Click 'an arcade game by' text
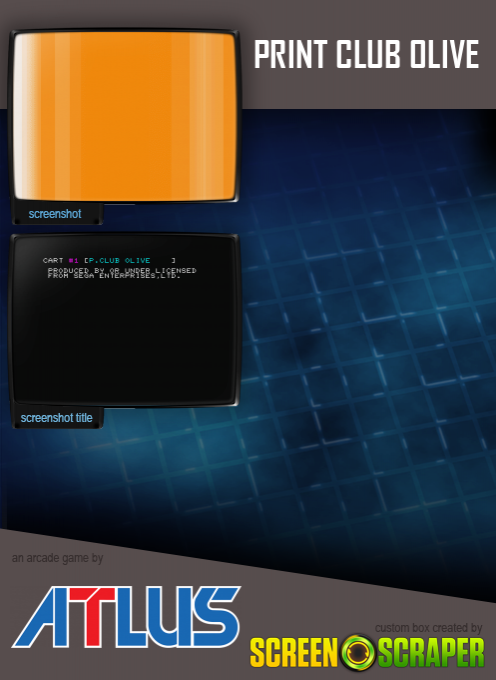Image resolution: width=496 pixels, height=680 pixels. point(57,558)
